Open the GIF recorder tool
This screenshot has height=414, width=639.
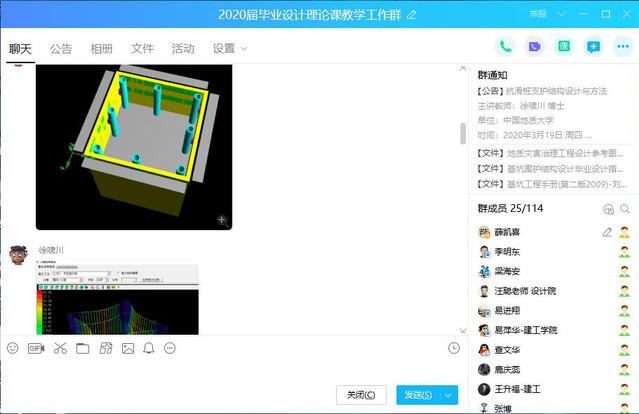point(36,348)
